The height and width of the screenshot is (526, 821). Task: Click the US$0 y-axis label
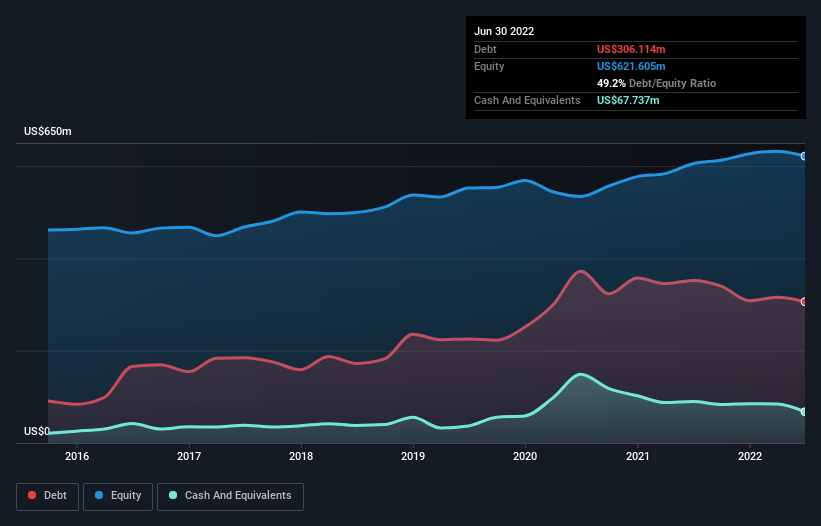(37, 431)
